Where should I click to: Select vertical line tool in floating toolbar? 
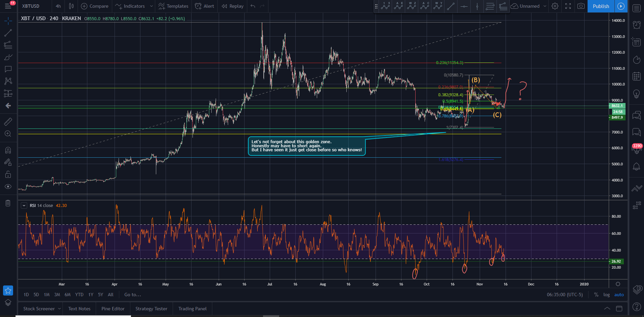(477, 6)
